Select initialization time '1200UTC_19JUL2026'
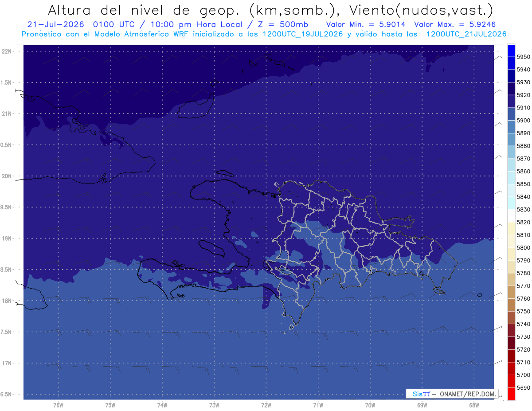This screenshot has height=411, width=532. point(303,34)
